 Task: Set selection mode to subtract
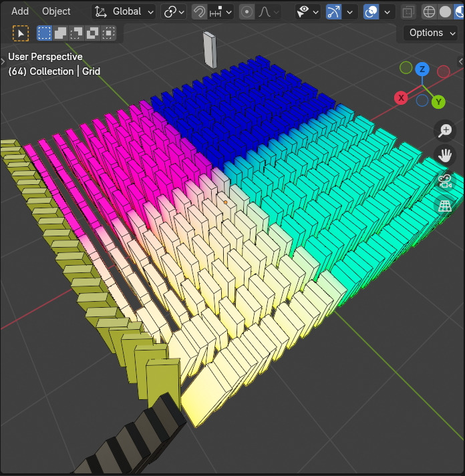tap(76, 33)
